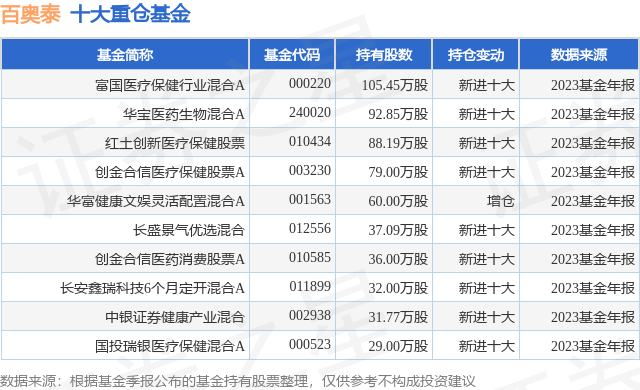Click fund code 000220
Viewport: 640px width, 390px height.
[x=310, y=83]
